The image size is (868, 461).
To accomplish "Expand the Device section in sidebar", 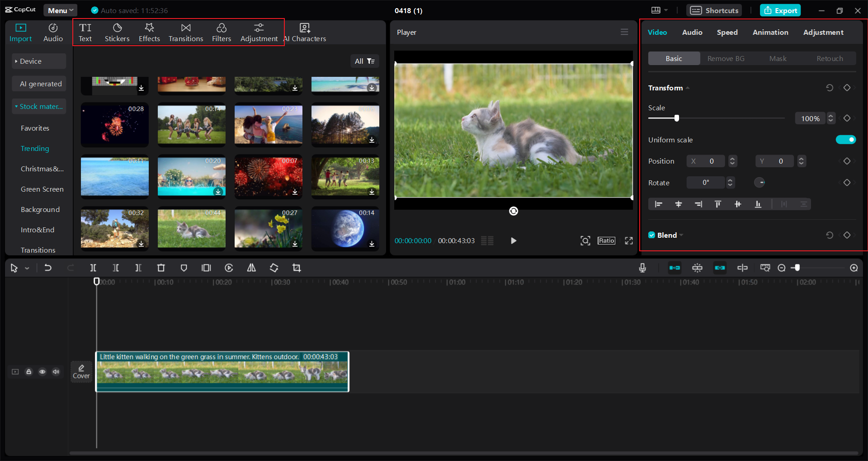I will 39,61.
